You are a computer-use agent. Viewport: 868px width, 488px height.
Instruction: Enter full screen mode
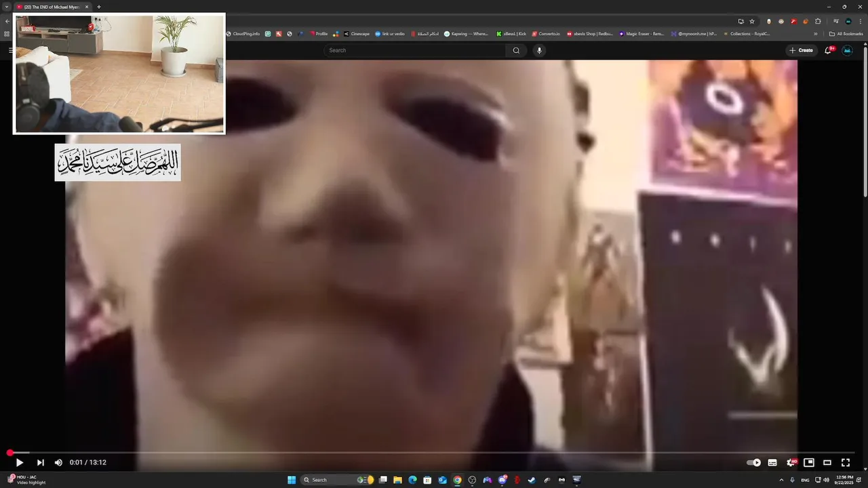coord(846,462)
